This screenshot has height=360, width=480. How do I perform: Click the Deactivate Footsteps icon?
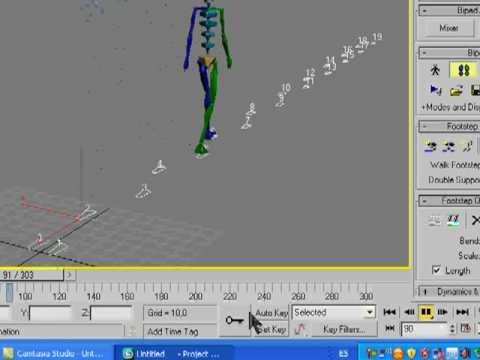pos(453,220)
